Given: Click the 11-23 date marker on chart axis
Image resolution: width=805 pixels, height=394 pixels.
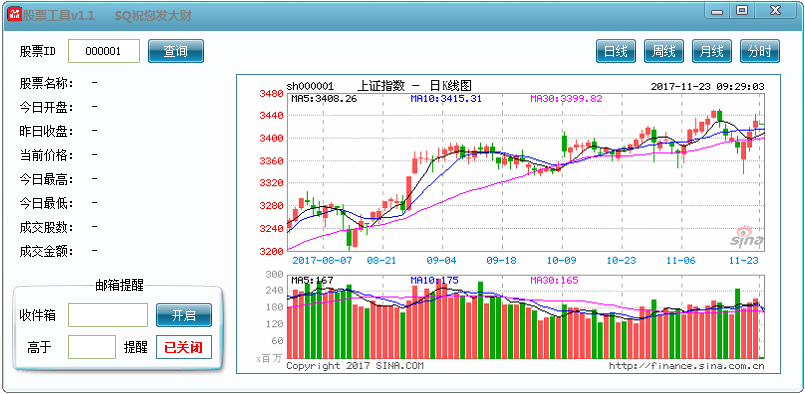Looking at the screenshot, I should point(744,260).
